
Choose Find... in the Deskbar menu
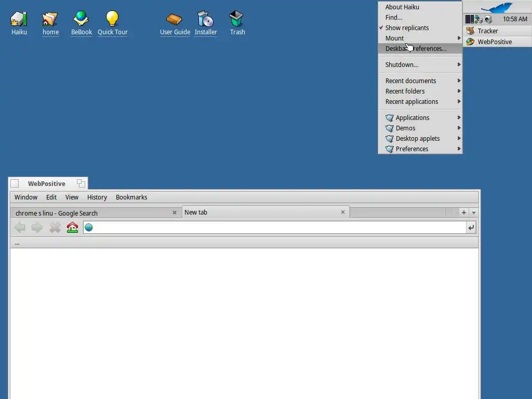420,17
